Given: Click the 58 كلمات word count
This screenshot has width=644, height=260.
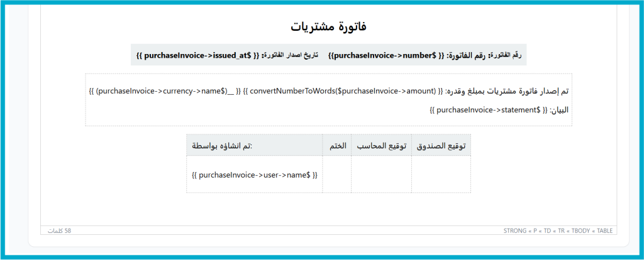Looking at the screenshot, I should click(x=59, y=231).
